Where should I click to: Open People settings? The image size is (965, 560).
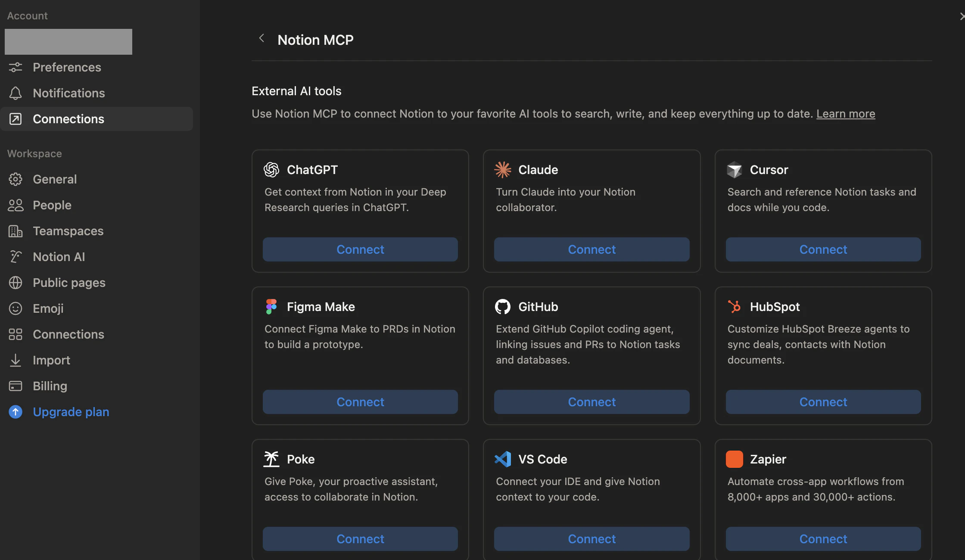tap(96, 205)
